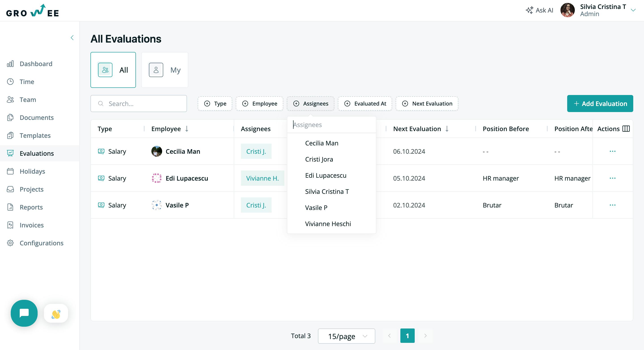The height and width of the screenshot is (350, 644).
Task: Open the Cristi J. assignee tag for Cecilia Man
Action: [x=256, y=151]
